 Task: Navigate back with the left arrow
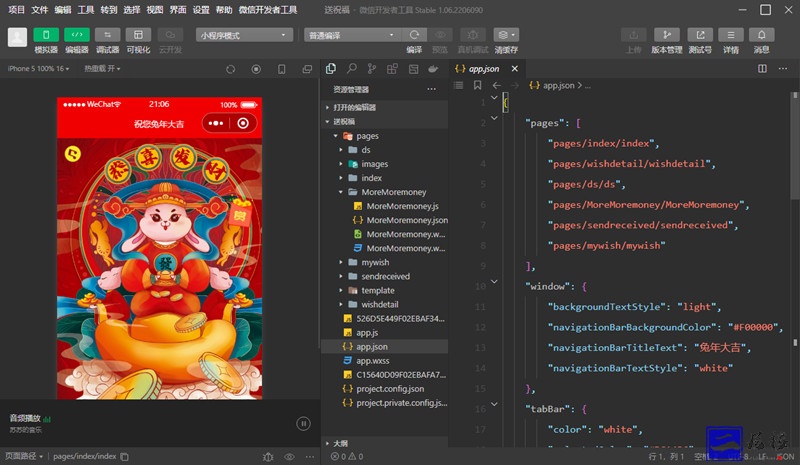tap(496, 85)
